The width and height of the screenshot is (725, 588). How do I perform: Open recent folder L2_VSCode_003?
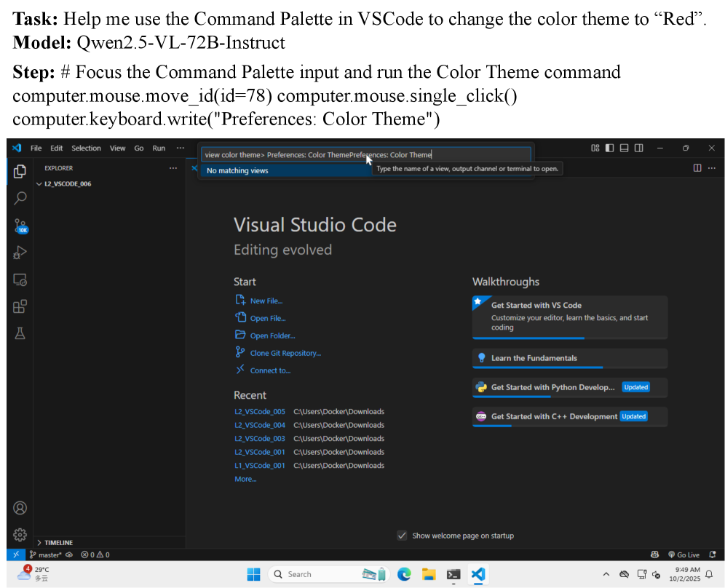coord(259,439)
